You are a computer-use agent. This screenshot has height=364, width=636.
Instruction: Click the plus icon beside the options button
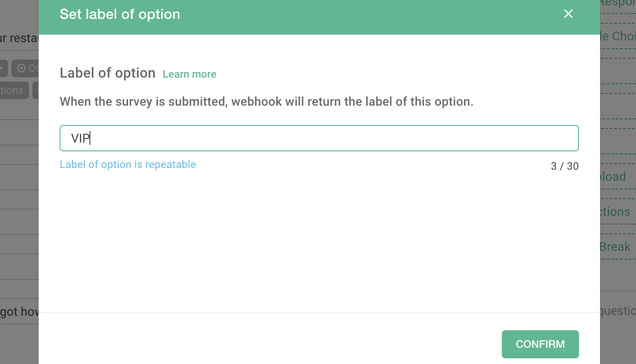[x=37, y=90]
